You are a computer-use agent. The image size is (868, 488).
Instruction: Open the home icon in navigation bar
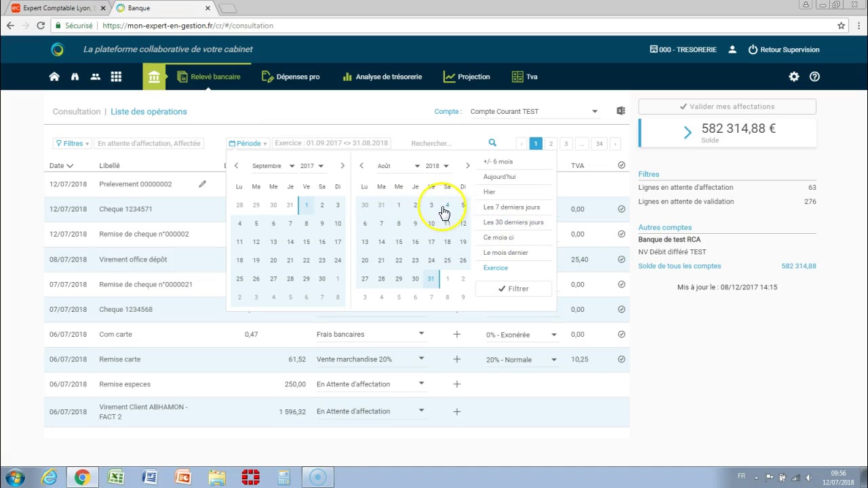[54, 77]
